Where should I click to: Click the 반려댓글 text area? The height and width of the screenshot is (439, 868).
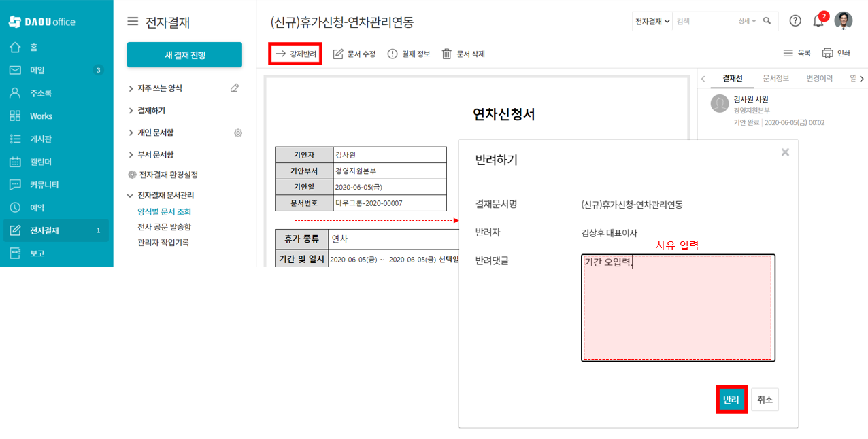(x=678, y=308)
